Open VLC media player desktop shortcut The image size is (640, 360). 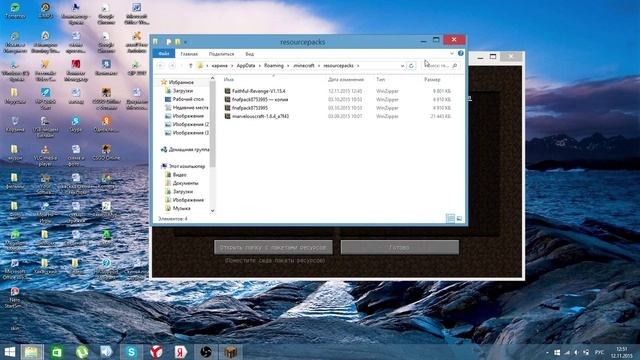[x=45, y=155]
